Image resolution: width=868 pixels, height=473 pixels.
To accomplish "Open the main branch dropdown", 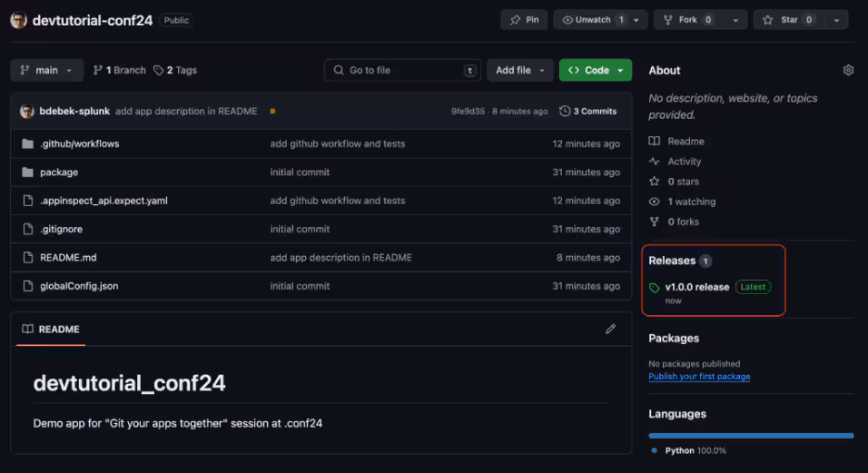I will tap(46, 70).
